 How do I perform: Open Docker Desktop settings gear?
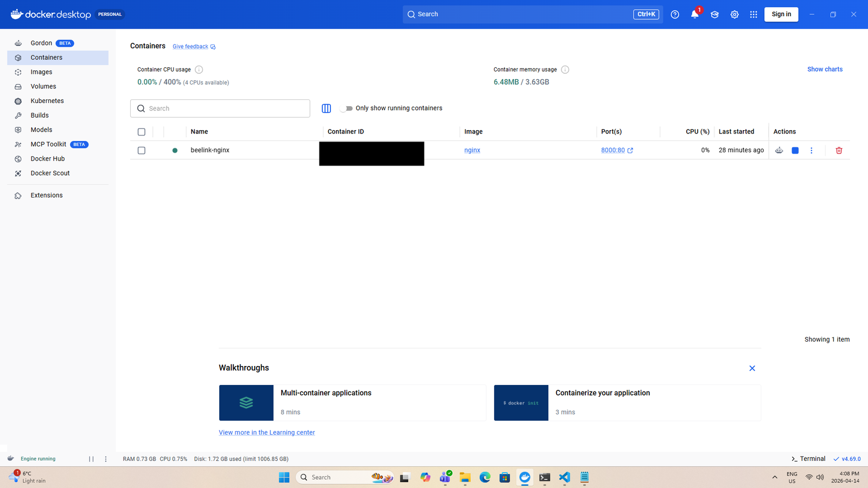(x=734, y=15)
